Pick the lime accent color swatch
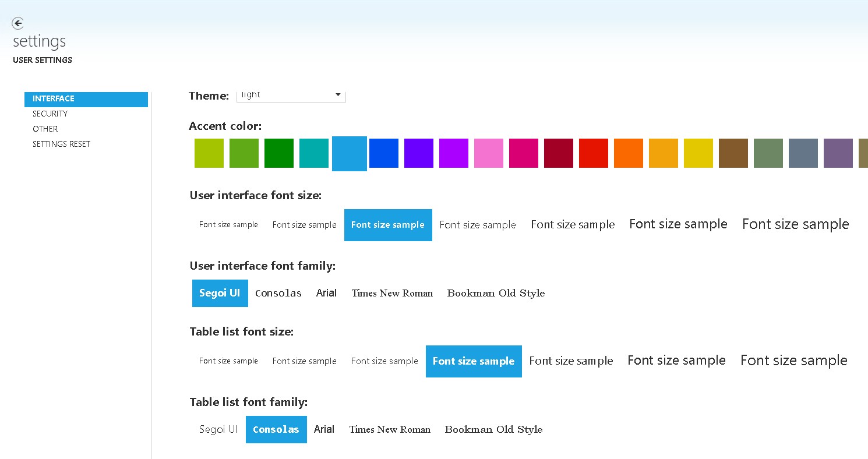 tap(209, 153)
